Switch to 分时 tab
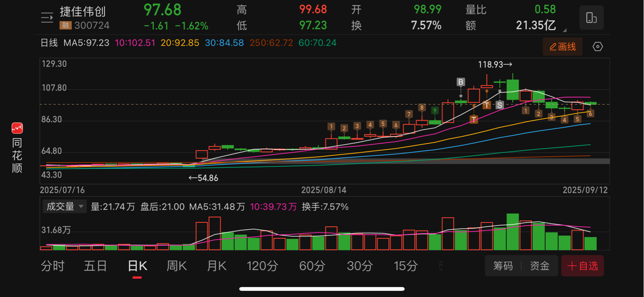 point(53,266)
